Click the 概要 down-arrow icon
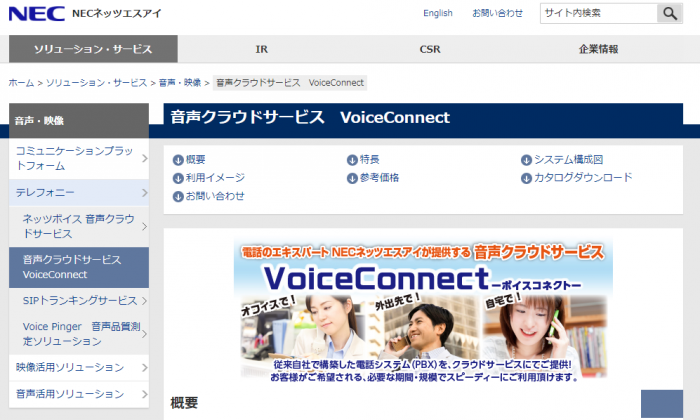 (178, 160)
